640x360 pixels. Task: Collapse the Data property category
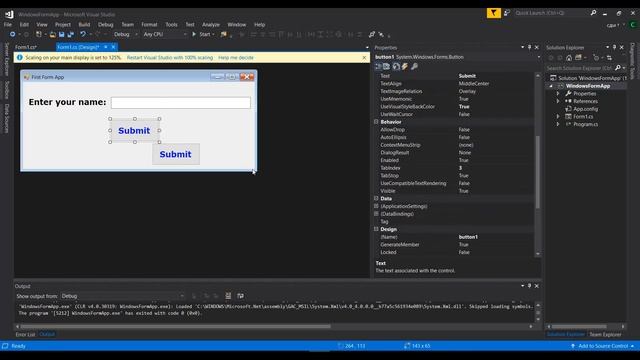pyautogui.click(x=376, y=198)
